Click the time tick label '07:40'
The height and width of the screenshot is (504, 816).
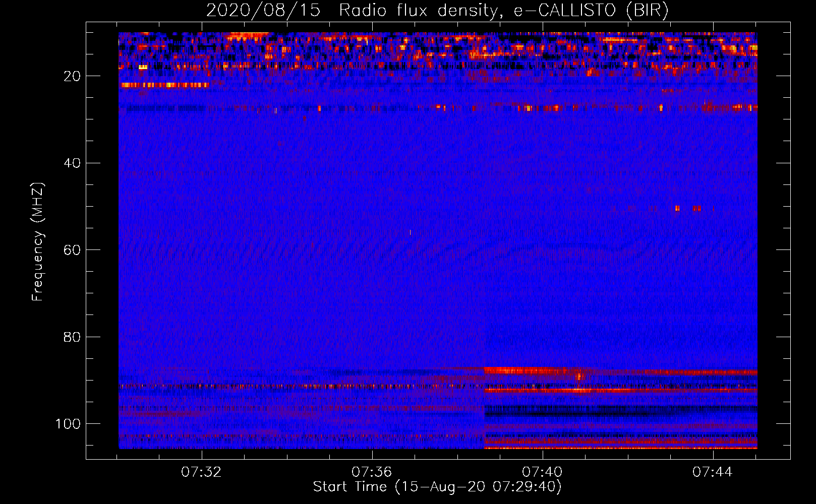point(542,472)
